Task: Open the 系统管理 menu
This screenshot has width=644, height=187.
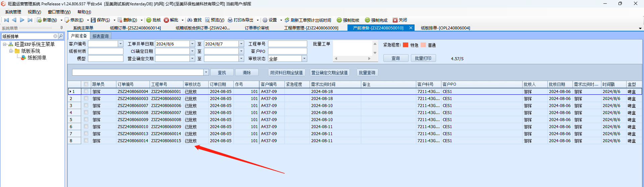Action: click(x=13, y=12)
